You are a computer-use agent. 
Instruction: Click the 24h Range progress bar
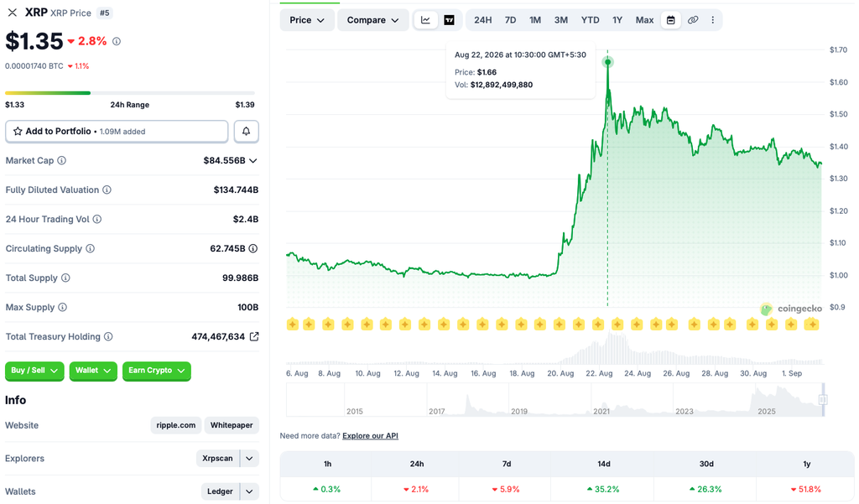(130, 93)
